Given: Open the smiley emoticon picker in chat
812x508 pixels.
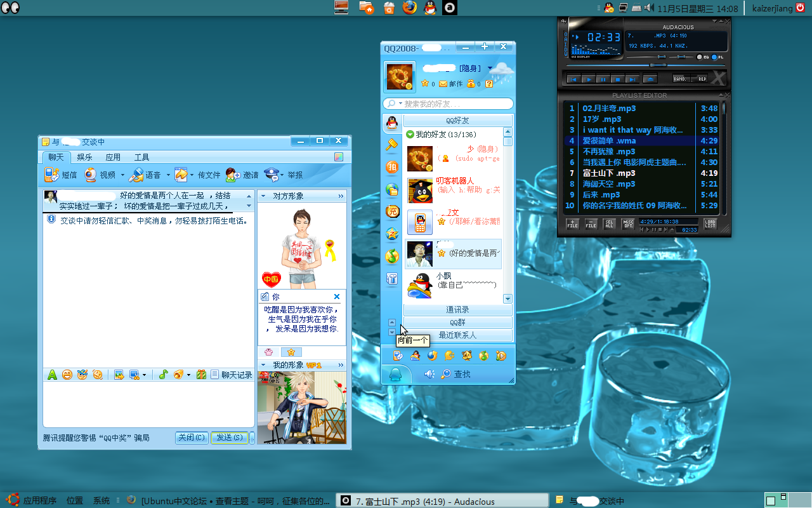Looking at the screenshot, I should coord(67,375).
